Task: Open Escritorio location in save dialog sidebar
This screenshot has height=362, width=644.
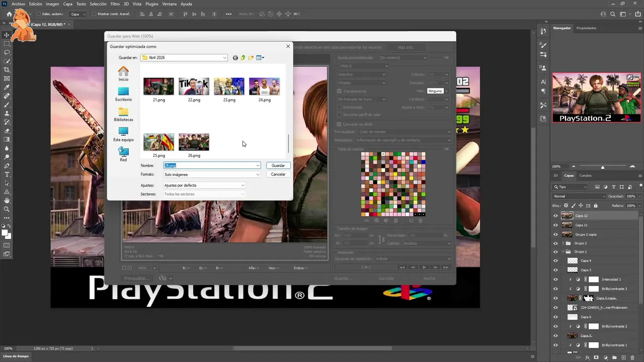Action: point(123,95)
